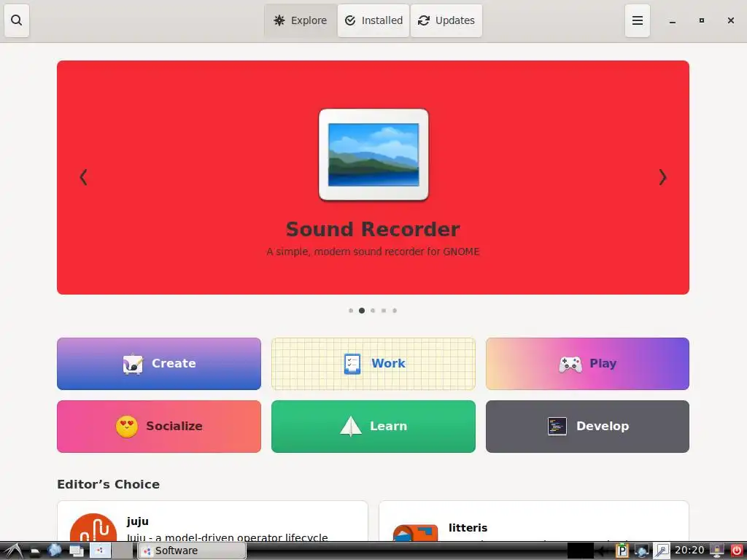747x560 pixels.
Task: Click the Editor's Choice heading
Action: coord(108,484)
